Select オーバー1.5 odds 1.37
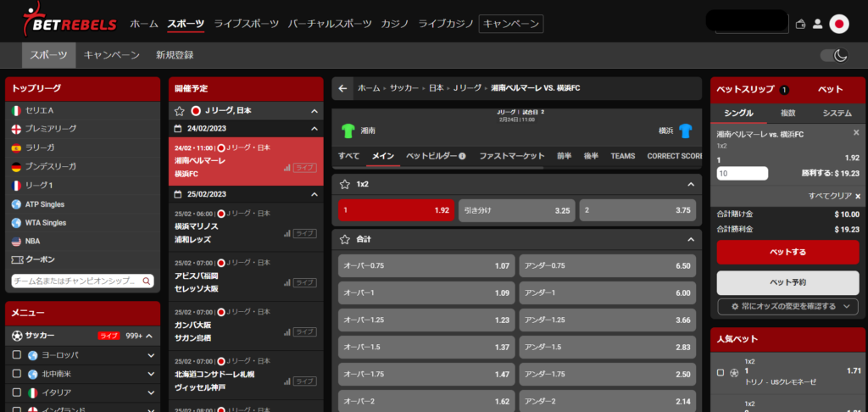Image resolution: width=868 pixels, height=412 pixels. [426, 348]
